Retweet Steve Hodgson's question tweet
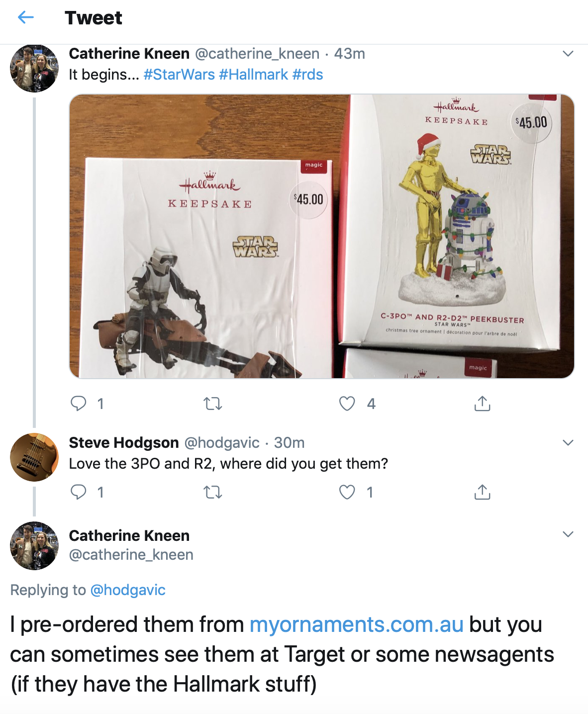 pos(213,493)
